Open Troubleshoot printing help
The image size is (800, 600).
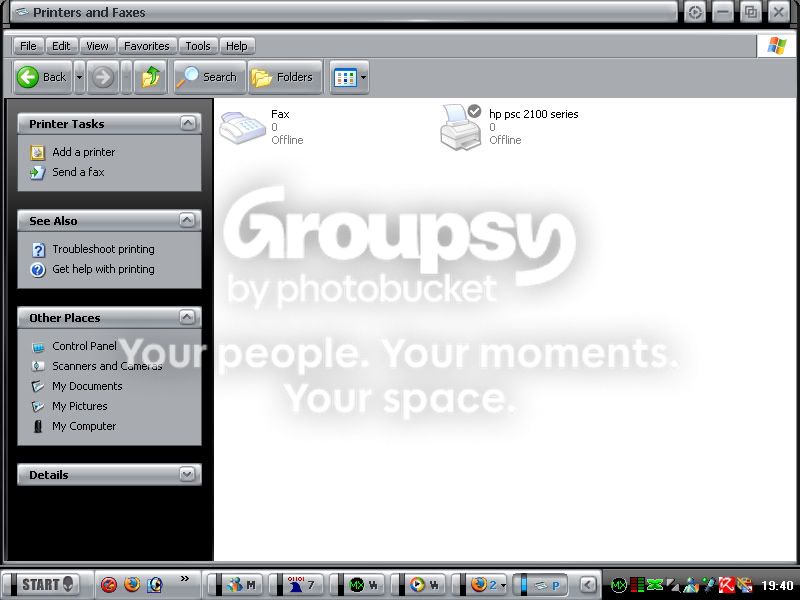coord(103,249)
